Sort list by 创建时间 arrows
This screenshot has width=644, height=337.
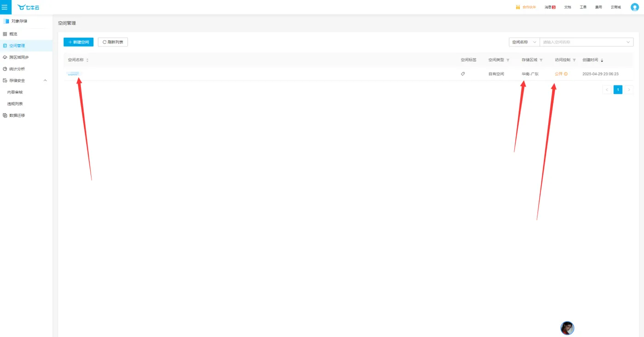coord(602,60)
